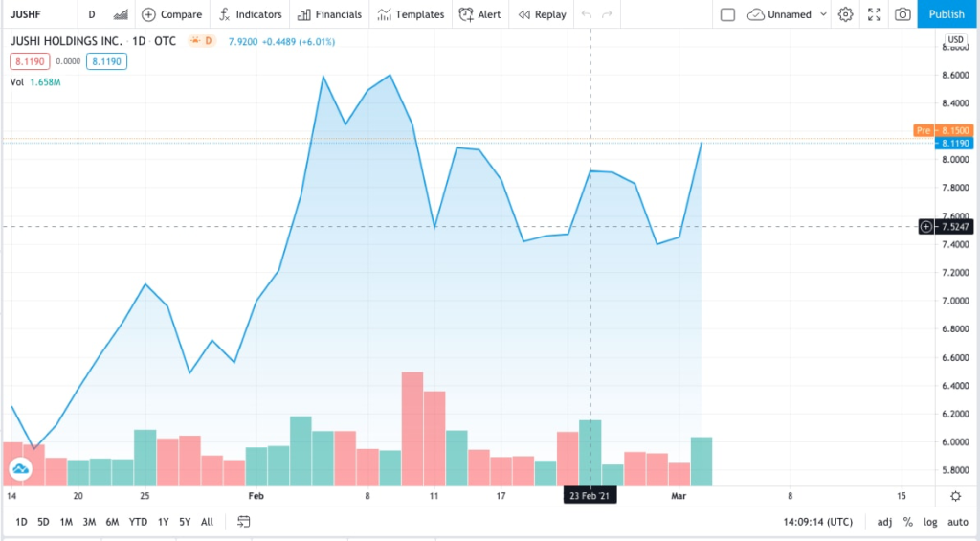The width and height of the screenshot is (980, 541).
Task: Click the 14:09:14 (UTC) timezone selector
Action: tap(817, 522)
